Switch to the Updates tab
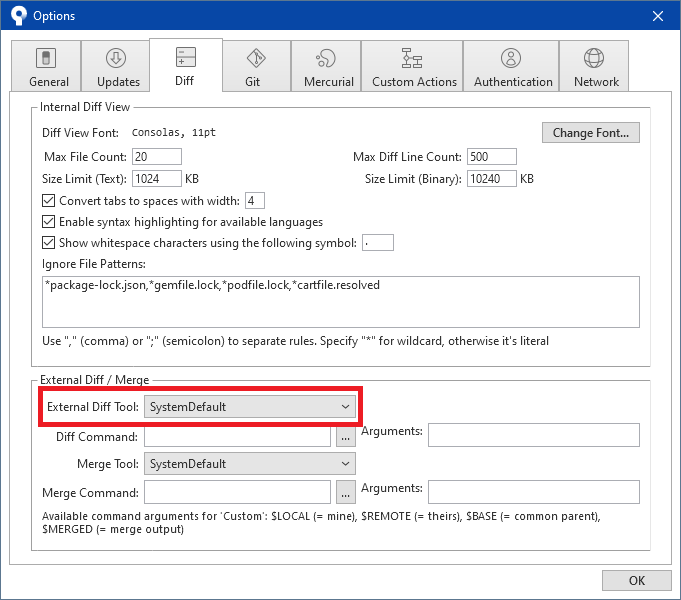This screenshot has height=600, width=681. click(x=116, y=66)
